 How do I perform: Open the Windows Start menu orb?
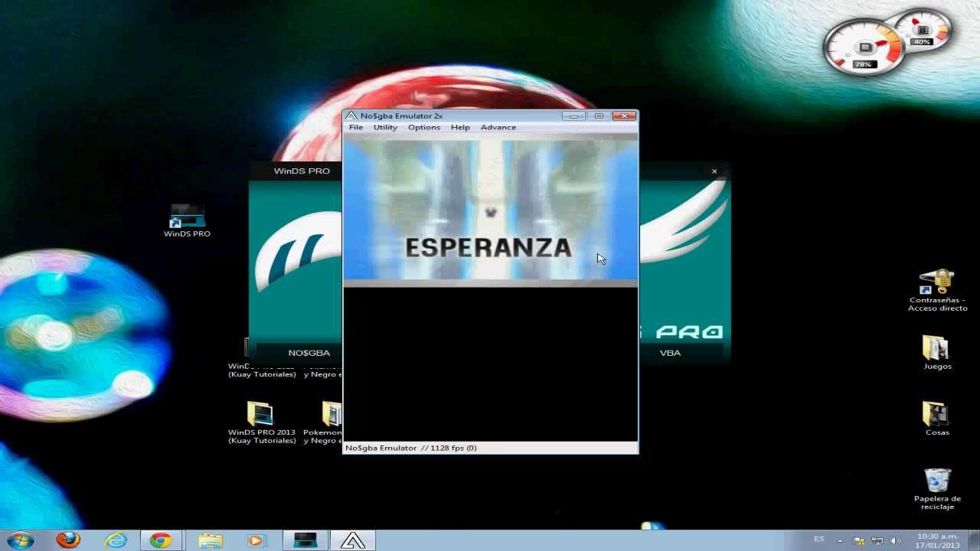pyautogui.click(x=20, y=540)
